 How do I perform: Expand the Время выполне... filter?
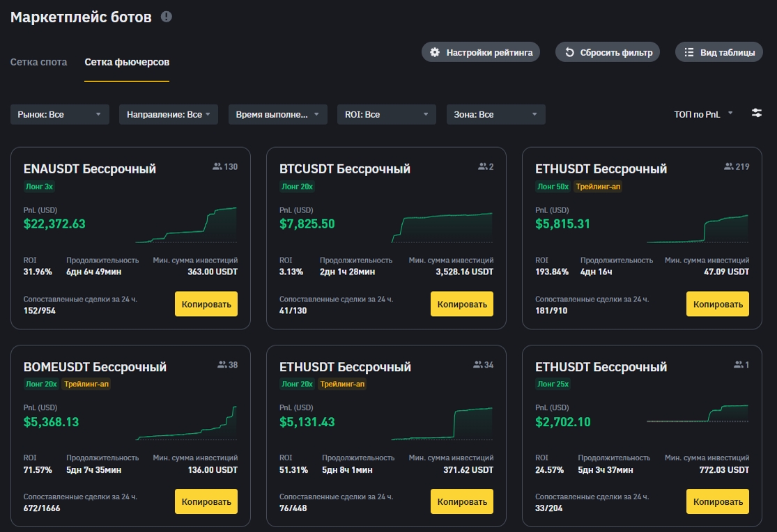coord(278,114)
